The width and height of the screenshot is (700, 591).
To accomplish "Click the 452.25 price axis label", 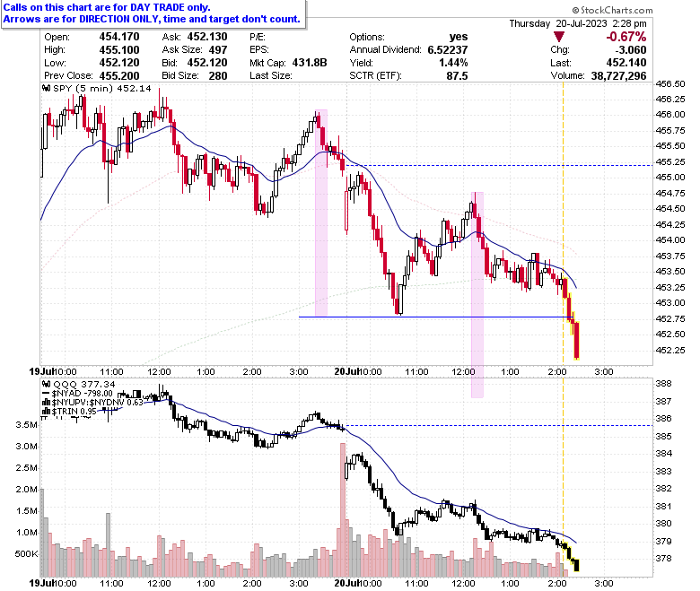I will (670, 350).
